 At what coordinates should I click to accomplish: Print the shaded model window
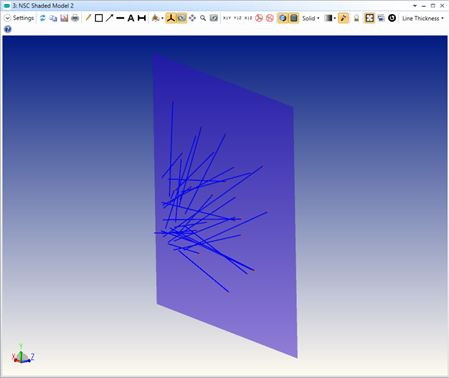click(75, 18)
